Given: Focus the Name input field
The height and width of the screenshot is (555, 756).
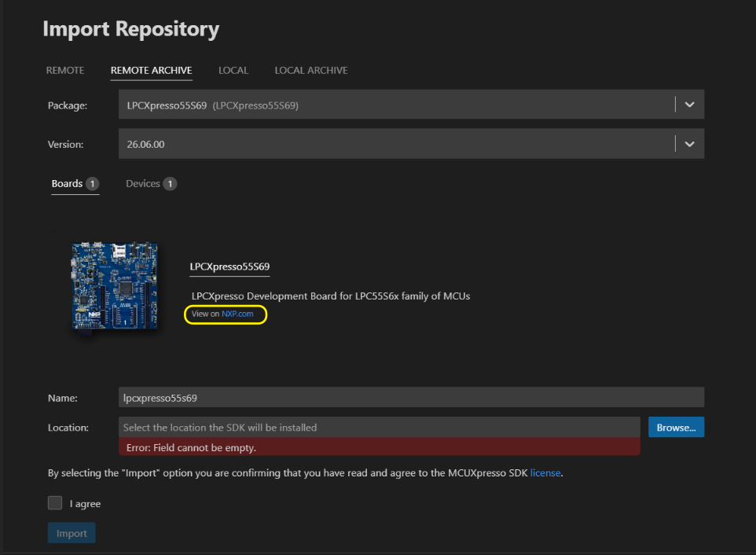Looking at the screenshot, I should pyautogui.click(x=411, y=398).
